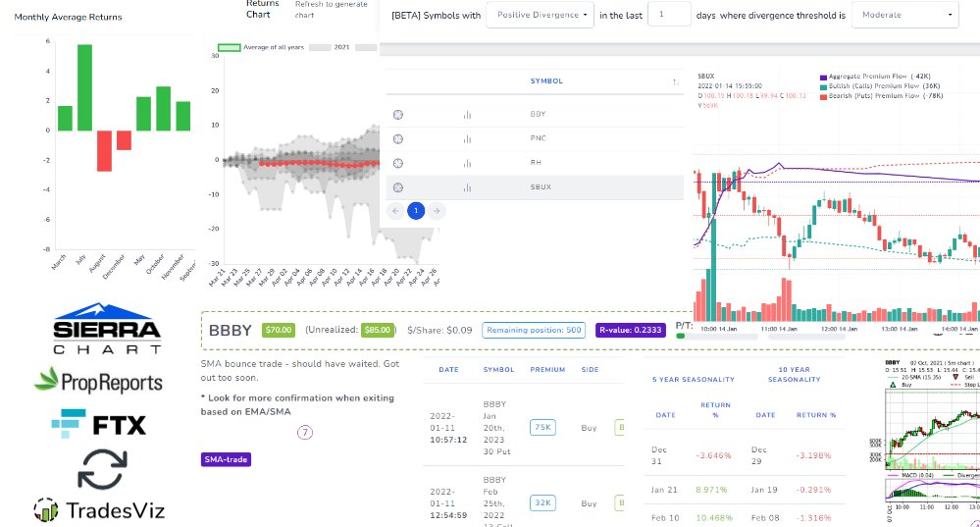The image size is (980, 527).
Task: Toggle Bullish (Calls) Premium Flow legend
Action: [879, 86]
